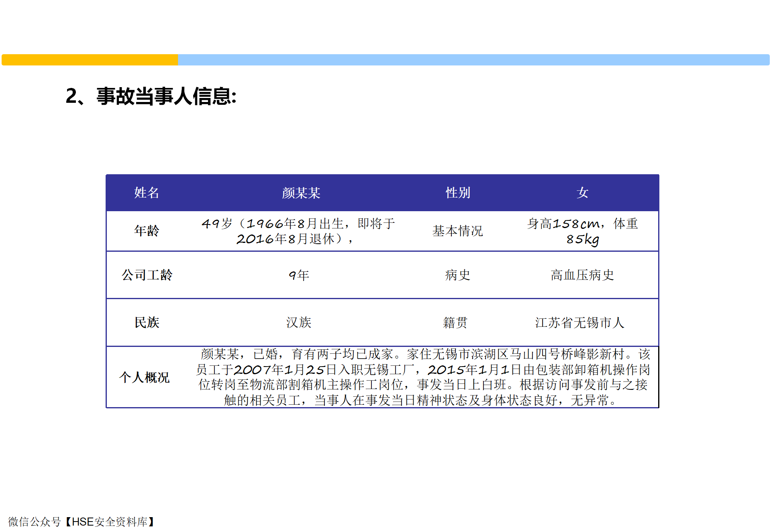
Task: Select the 9年 tenure value cell
Action: click(299, 275)
